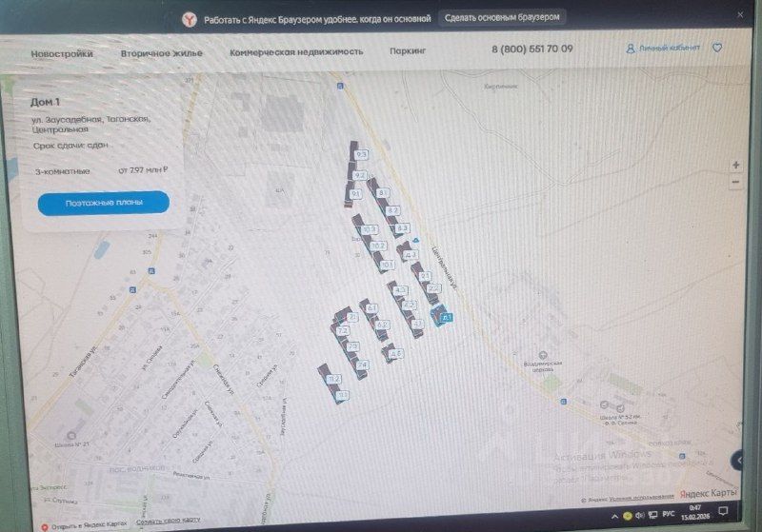This screenshot has width=762, height=532.
Task: Click the Яндекс Карты logo on map
Action: 708,493
